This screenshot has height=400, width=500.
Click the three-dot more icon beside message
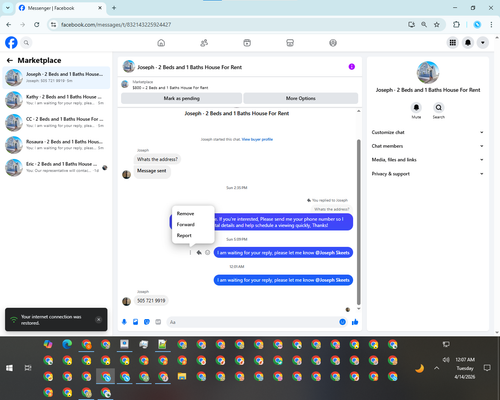click(190, 253)
